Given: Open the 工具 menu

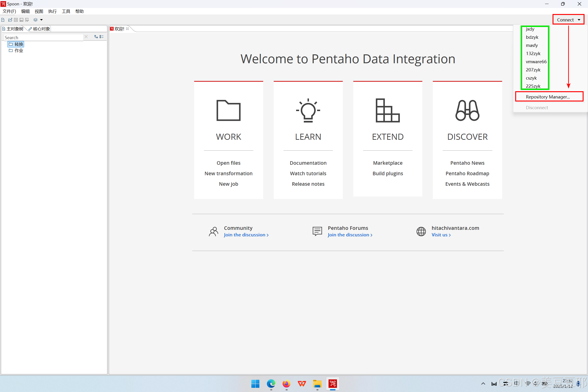Looking at the screenshot, I should pos(66,11).
